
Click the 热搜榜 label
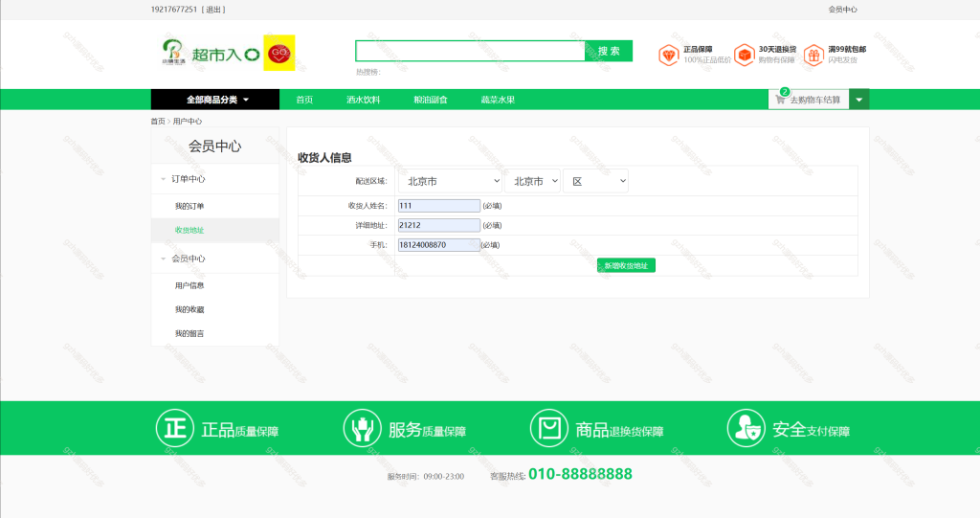point(368,72)
